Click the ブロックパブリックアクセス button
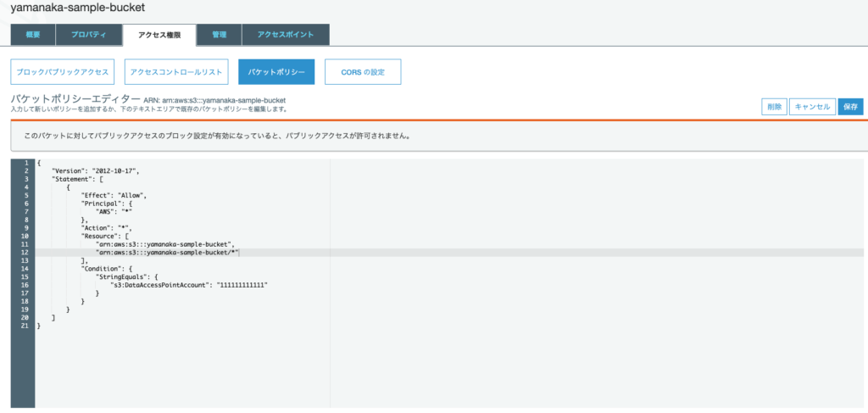 (62, 72)
